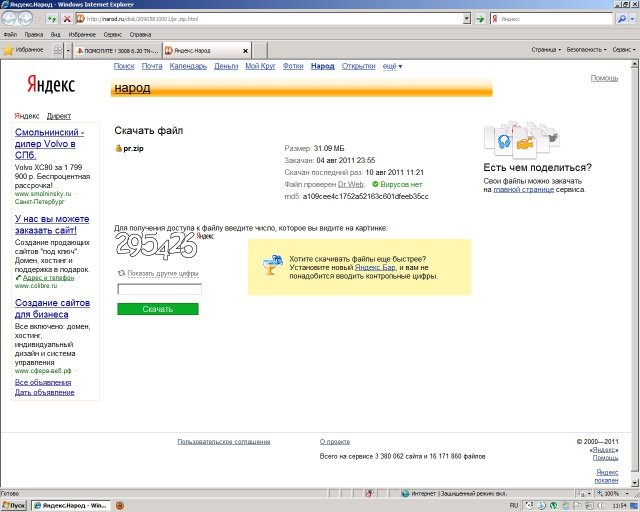
Task: Click the red Stop loading icon
Action: tap(67, 18)
